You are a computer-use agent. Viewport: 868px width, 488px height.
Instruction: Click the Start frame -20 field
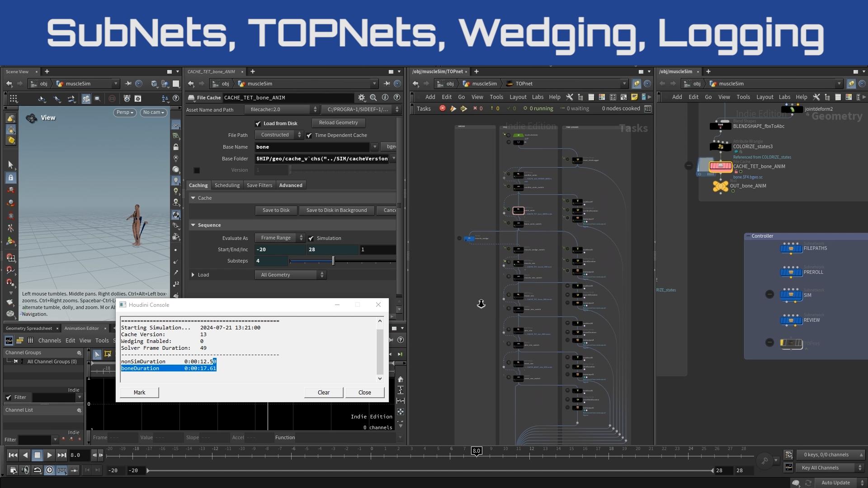pyautogui.click(x=280, y=249)
